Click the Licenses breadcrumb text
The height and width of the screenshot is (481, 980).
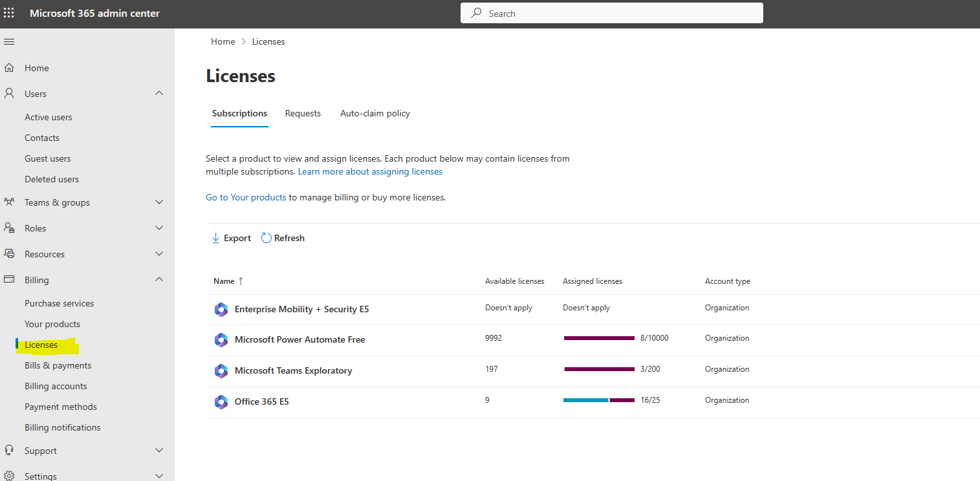click(x=268, y=41)
